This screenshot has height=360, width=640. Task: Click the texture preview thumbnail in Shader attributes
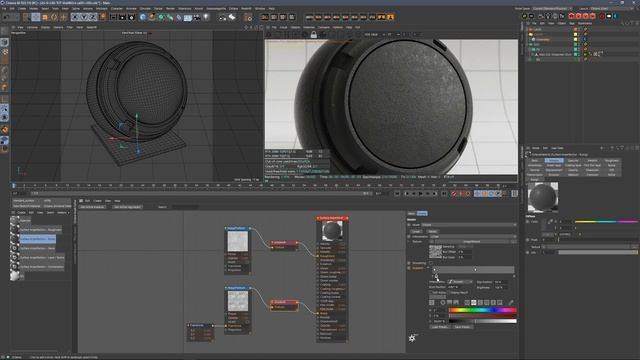pyautogui.click(x=436, y=251)
